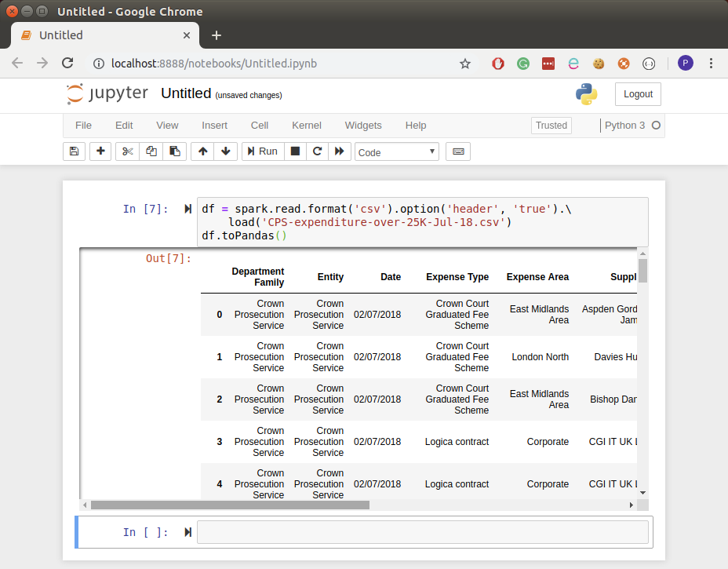Viewport: 728px width, 569px height.
Task: Open the Cell menu
Action: [x=259, y=125]
